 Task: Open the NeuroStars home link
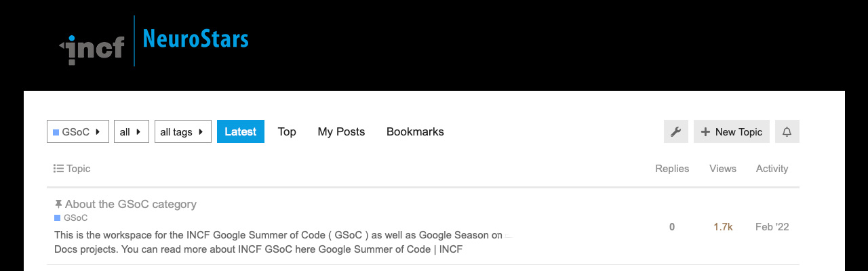point(195,39)
